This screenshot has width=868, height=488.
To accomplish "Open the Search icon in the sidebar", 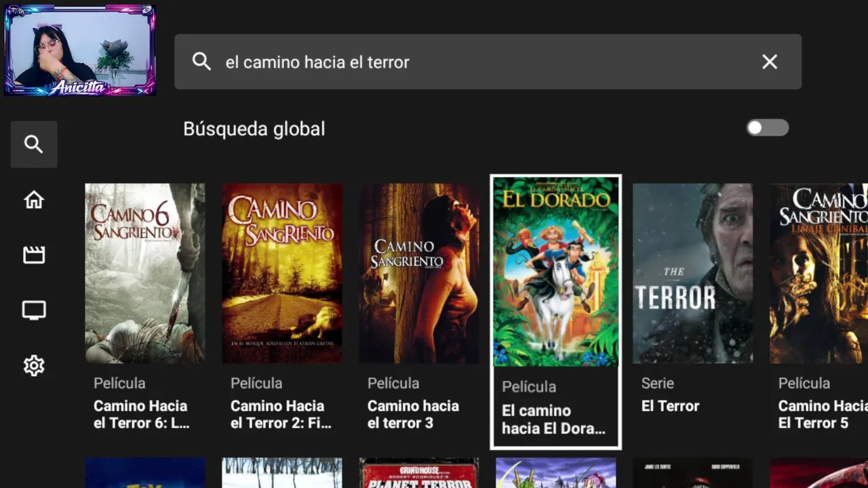I will [34, 144].
